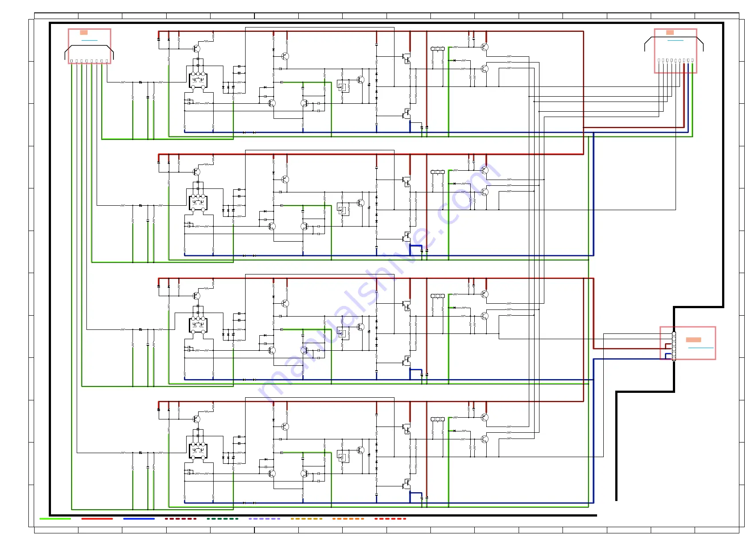Select the dashed purple legend line
754x560 pixels.
click(265, 518)
